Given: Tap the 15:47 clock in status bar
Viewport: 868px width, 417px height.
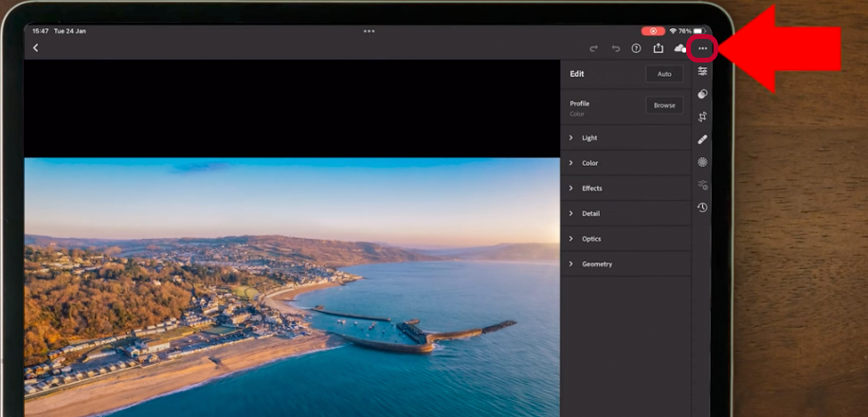Looking at the screenshot, I should tap(40, 31).
